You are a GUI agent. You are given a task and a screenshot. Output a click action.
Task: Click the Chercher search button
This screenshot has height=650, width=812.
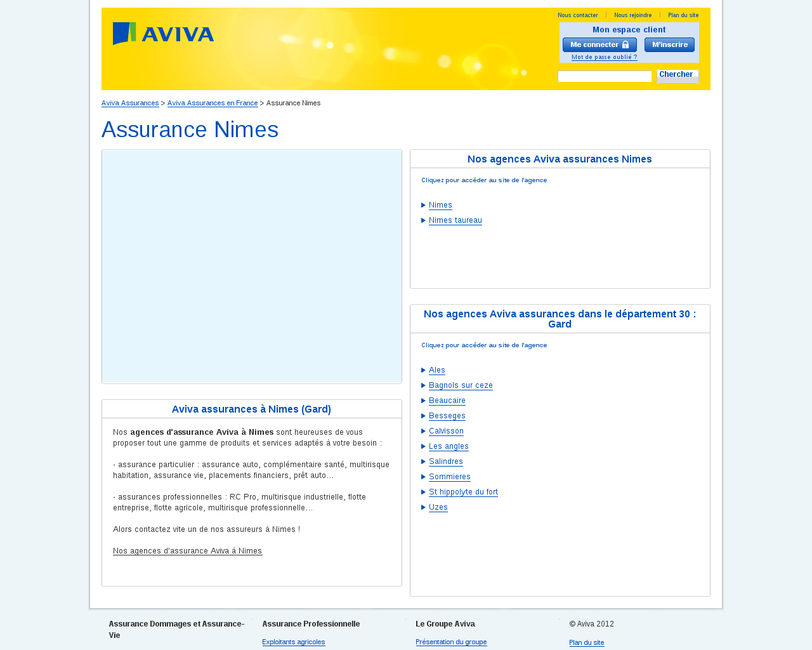point(678,76)
